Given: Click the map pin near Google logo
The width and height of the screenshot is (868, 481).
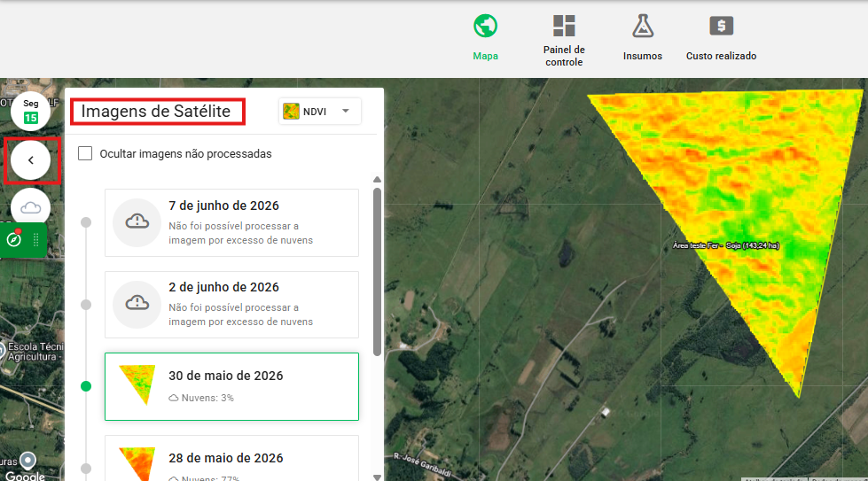Looking at the screenshot, I should click(x=27, y=460).
